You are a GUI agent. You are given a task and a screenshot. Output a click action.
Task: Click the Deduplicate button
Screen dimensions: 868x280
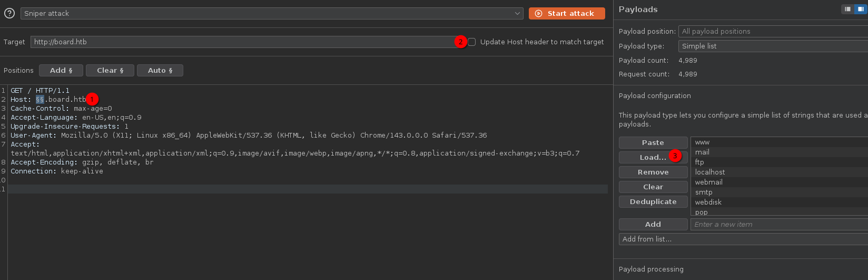click(x=653, y=201)
